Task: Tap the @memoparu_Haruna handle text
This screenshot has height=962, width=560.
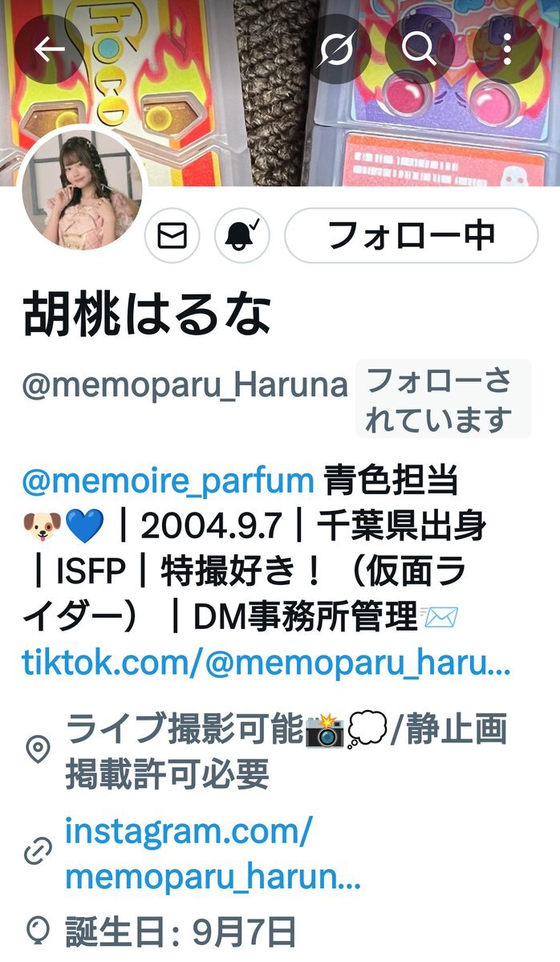Action: pyautogui.click(x=185, y=386)
